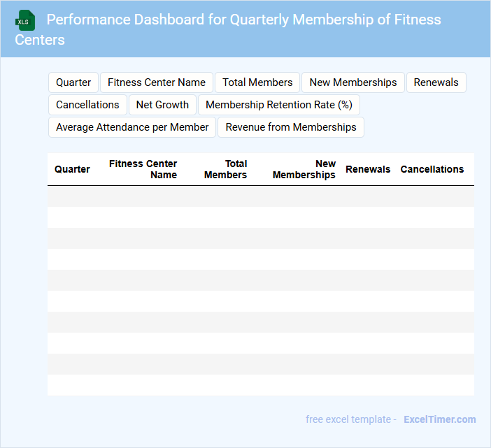
Task: Click the Quarter column header
Action: (72, 169)
